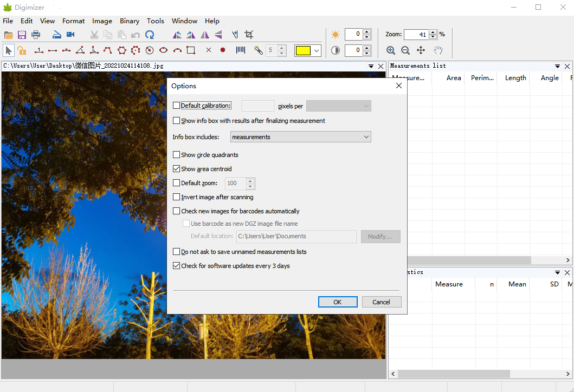The image size is (574, 392).
Task: Close the Options dialog with X
Action: [399, 86]
